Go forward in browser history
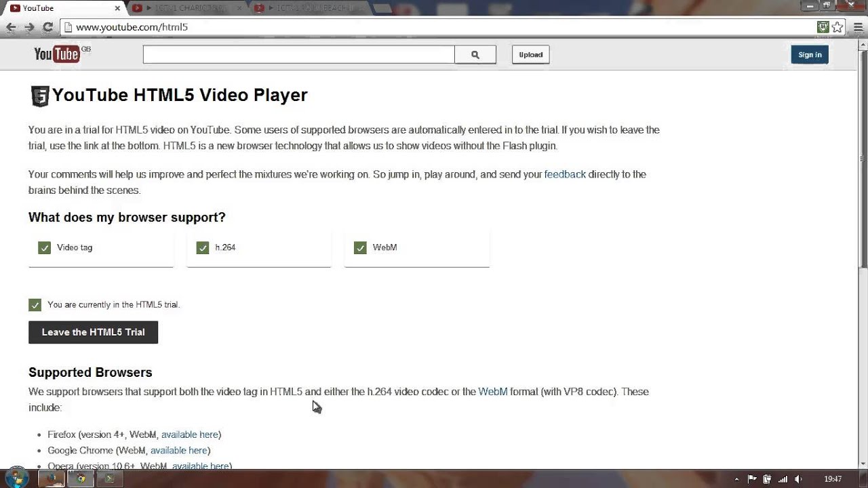 29,27
